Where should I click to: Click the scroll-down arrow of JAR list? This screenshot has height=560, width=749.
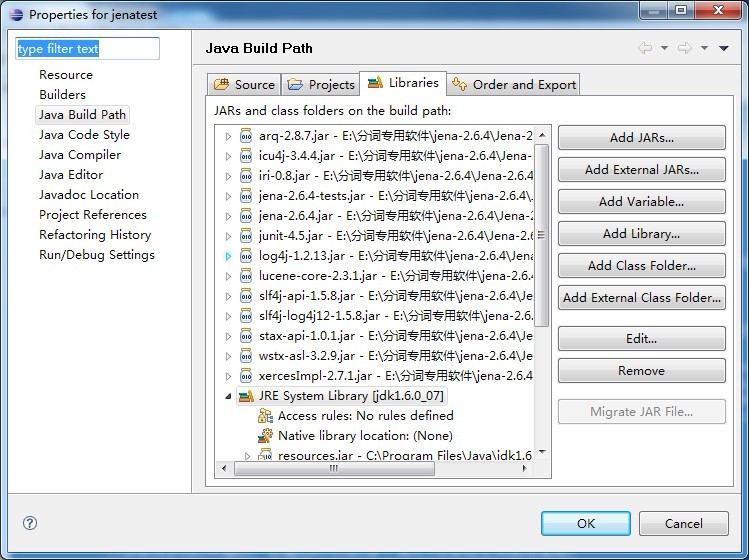point(542,452)
